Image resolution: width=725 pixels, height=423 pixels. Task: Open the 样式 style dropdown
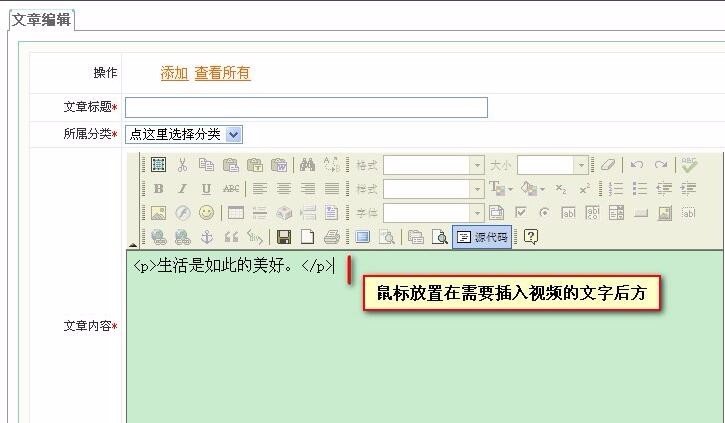coord(433,189)
